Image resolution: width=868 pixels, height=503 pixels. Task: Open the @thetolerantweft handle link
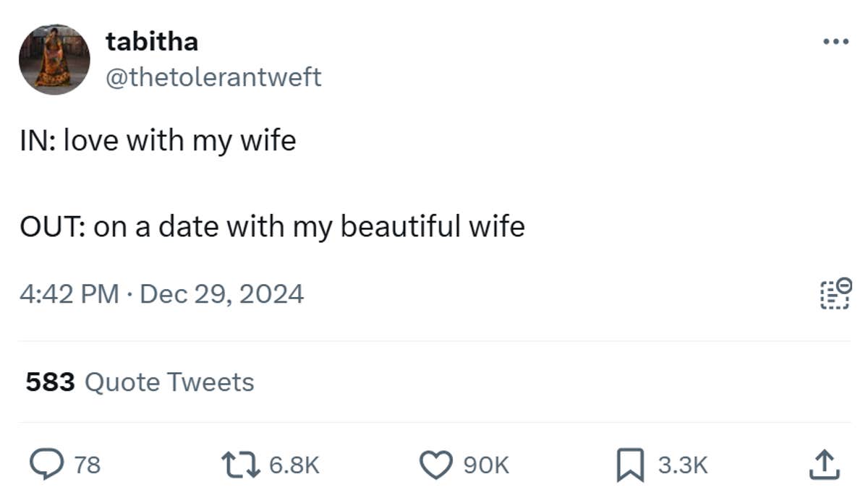213,77
